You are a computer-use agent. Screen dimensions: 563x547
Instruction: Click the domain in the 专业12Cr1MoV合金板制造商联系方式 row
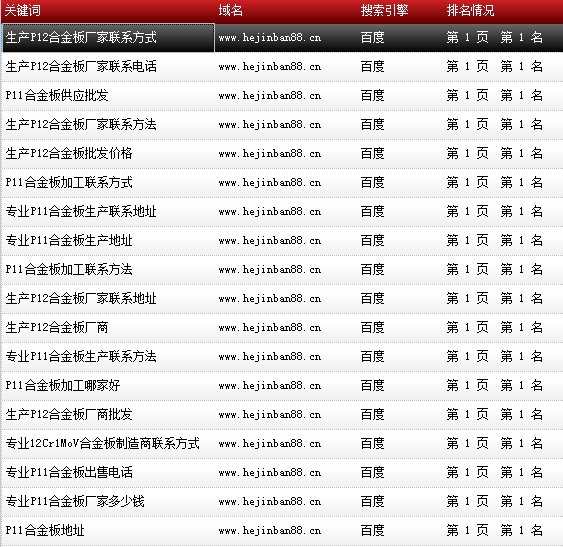270,444
